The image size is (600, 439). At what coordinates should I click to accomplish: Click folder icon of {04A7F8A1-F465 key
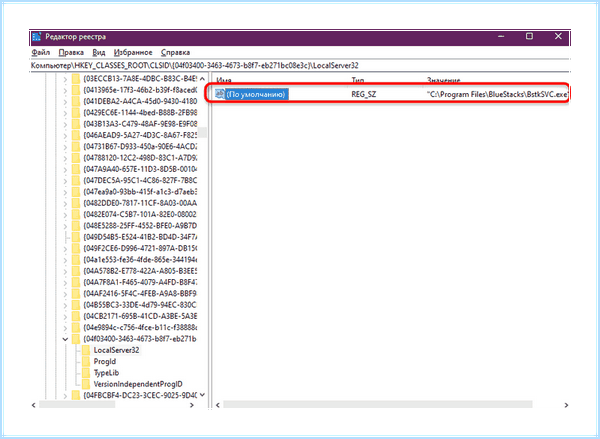coord(76,282)
